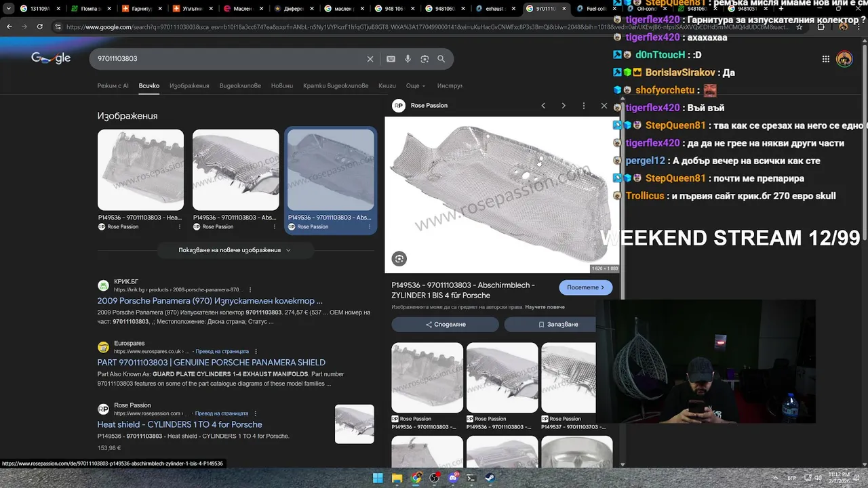
Task: Open the tab search dropdown arrow
Action: coord(8,9)
